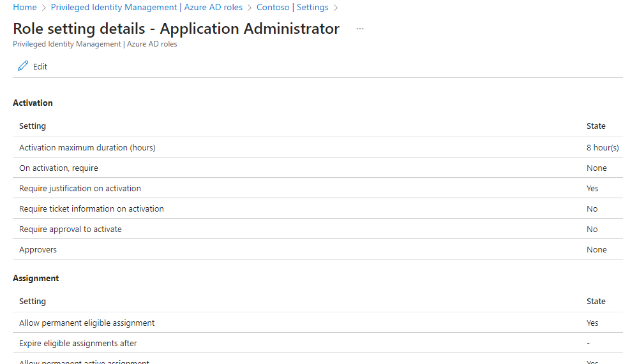Click chevron after Azure AD roles breadcrumb
The height and width of the screenshot is (364, 623).
[250, 8]
